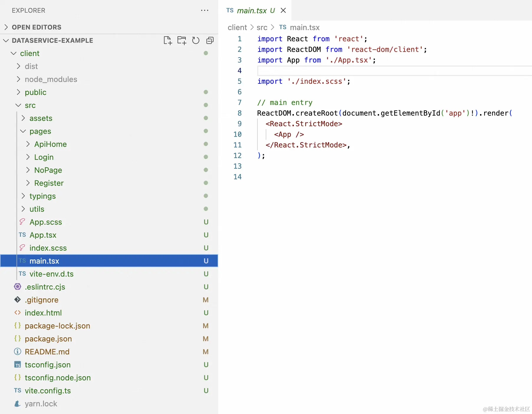Click the info icon of README.md
532x414 pixels.
tap(18, 351)
